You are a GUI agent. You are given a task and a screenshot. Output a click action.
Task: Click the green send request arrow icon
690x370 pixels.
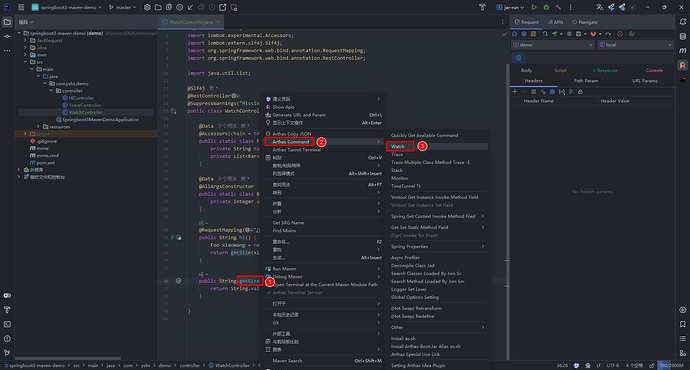coord(554,34)
